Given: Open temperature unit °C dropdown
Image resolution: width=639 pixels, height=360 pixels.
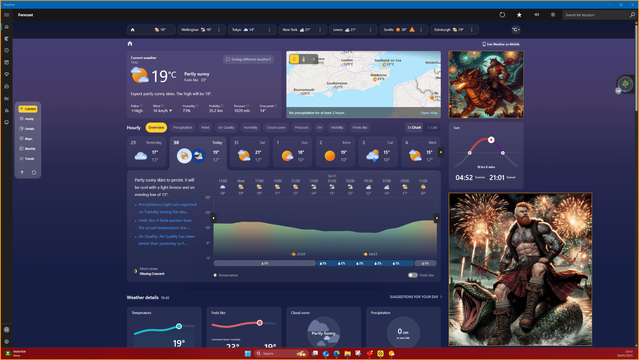Looking at the screenshot, I should click(x=516, y=30).
